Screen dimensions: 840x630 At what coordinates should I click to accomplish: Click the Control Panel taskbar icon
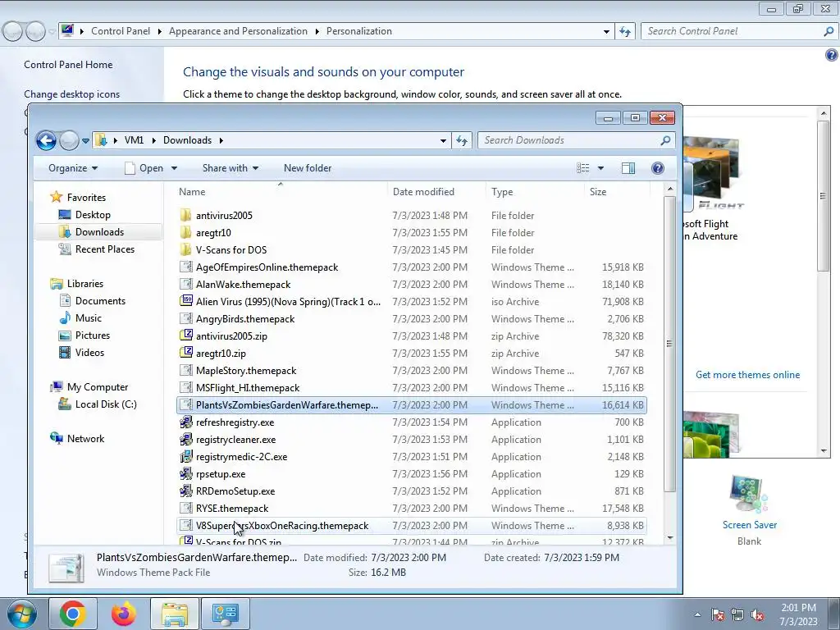point(225,614)
